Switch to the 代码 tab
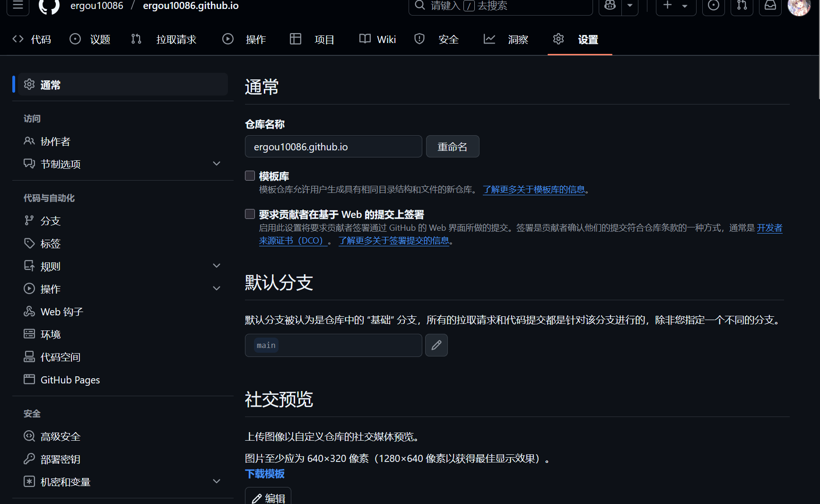This screenshot has width=820, height=504. pyautogui.click(x=32, y=39)
